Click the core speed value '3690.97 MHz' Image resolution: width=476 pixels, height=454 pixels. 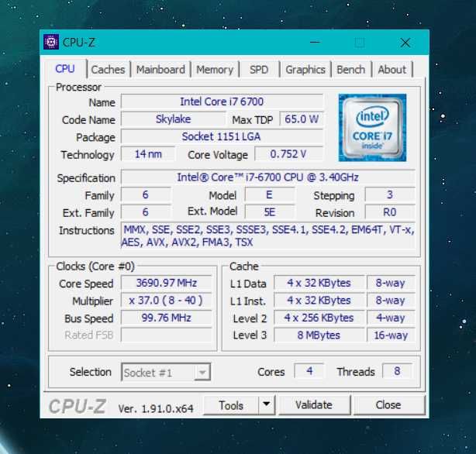pos(167,283)
